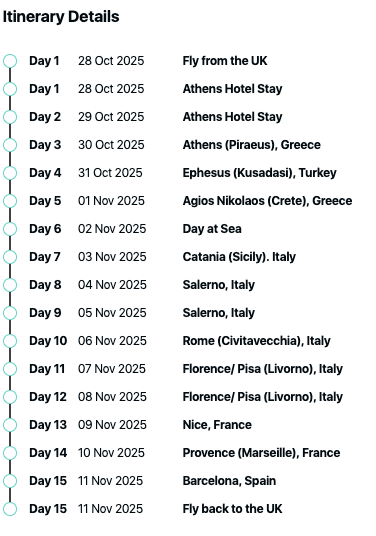
Task: Click the Itinerary Details heading
Action: 61,17
